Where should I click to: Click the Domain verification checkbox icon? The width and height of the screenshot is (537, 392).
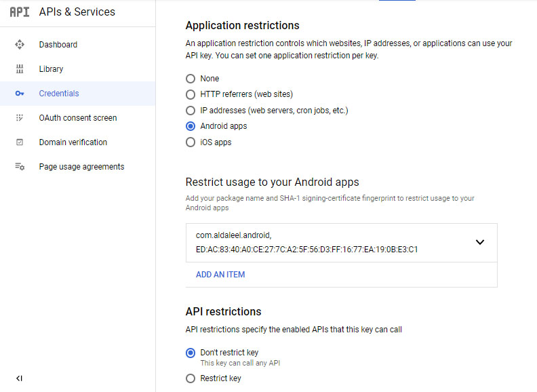(20, 142)
